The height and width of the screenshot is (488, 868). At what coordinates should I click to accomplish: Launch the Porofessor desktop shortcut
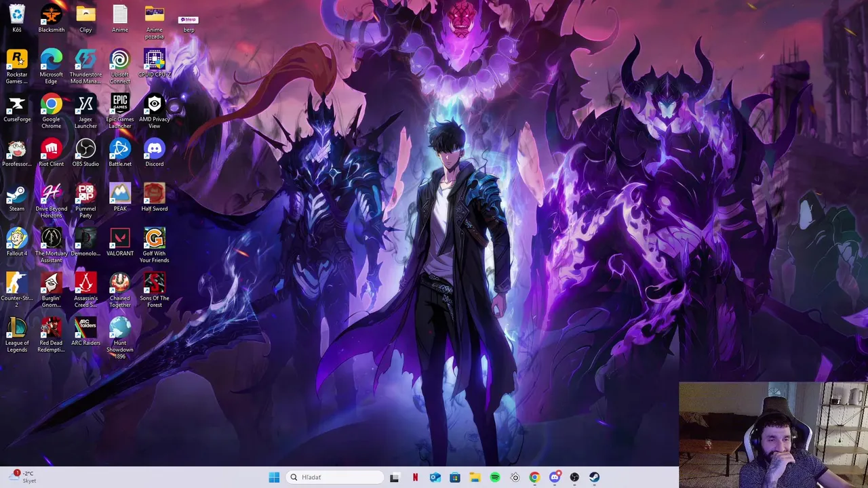coord(17,152)
